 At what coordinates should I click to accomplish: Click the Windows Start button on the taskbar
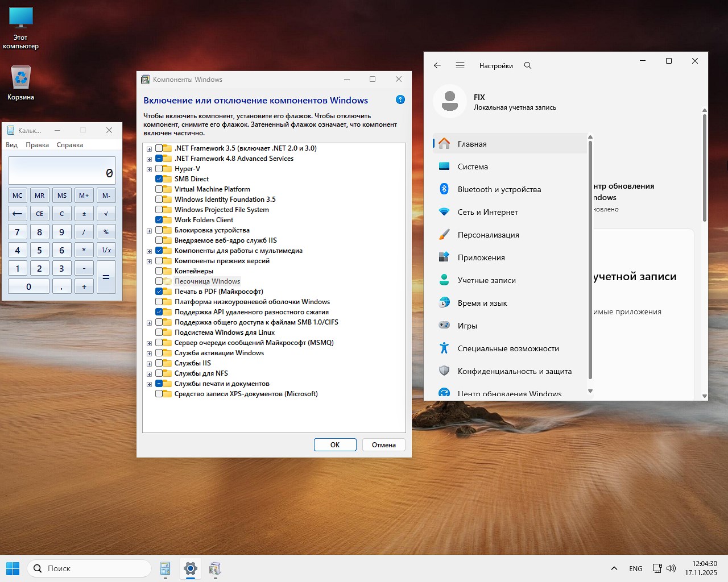13,568
